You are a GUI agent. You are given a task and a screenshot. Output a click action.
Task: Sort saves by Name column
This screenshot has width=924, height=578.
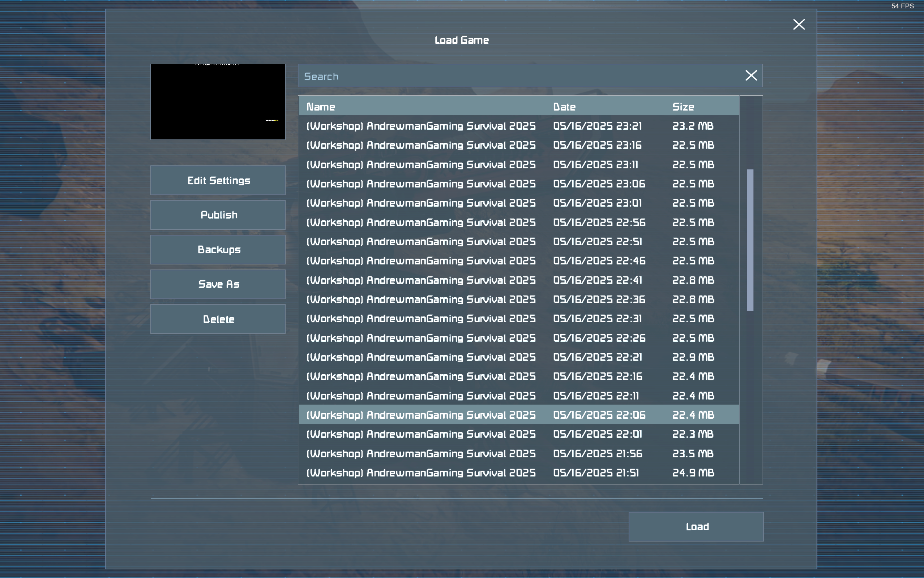pyautogui.click(x=321, y=107)
